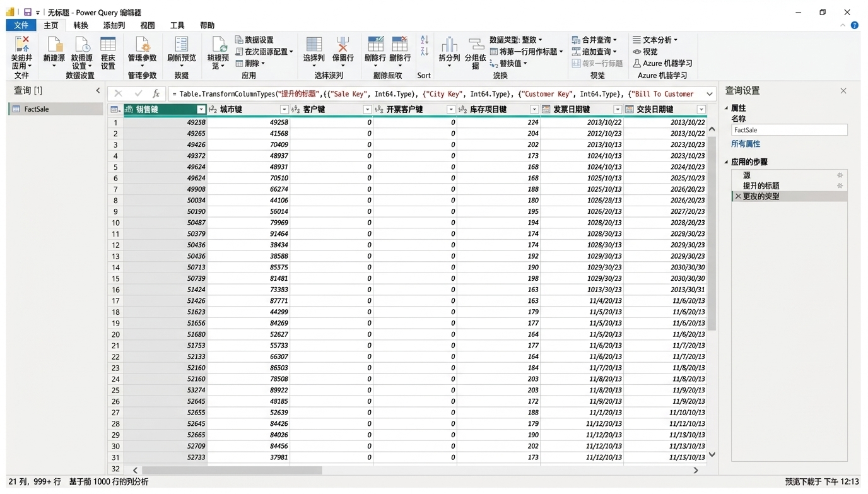This screenshot has width=868, height=494.
Task: Open filter dropdown for 交货日期键 column
Action: (701, 110)
